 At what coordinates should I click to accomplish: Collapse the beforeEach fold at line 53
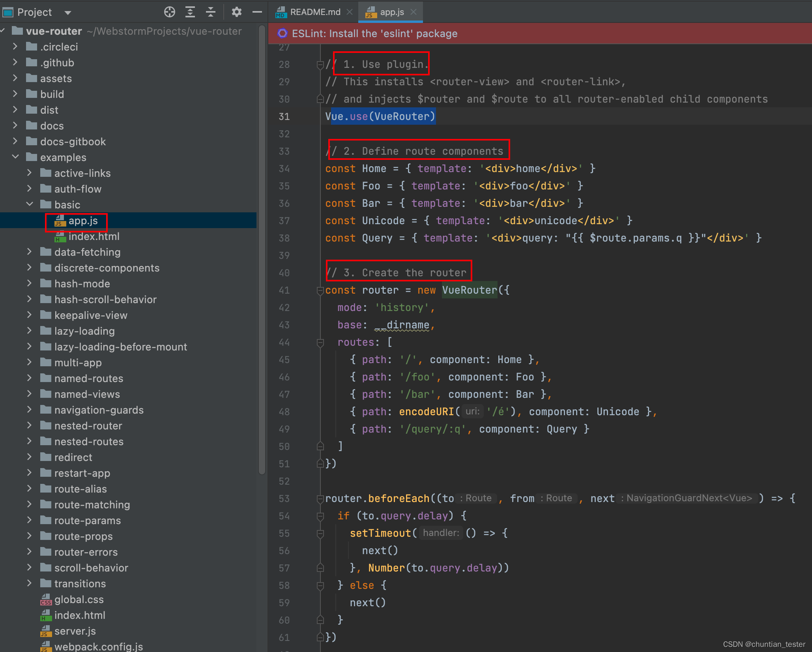[320, 498]
